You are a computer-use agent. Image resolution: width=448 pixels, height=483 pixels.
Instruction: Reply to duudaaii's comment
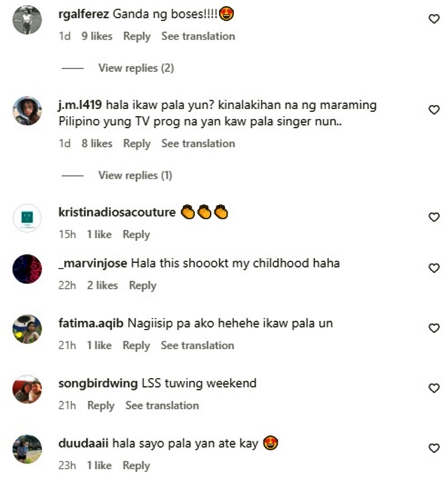(x=137, y=466)
